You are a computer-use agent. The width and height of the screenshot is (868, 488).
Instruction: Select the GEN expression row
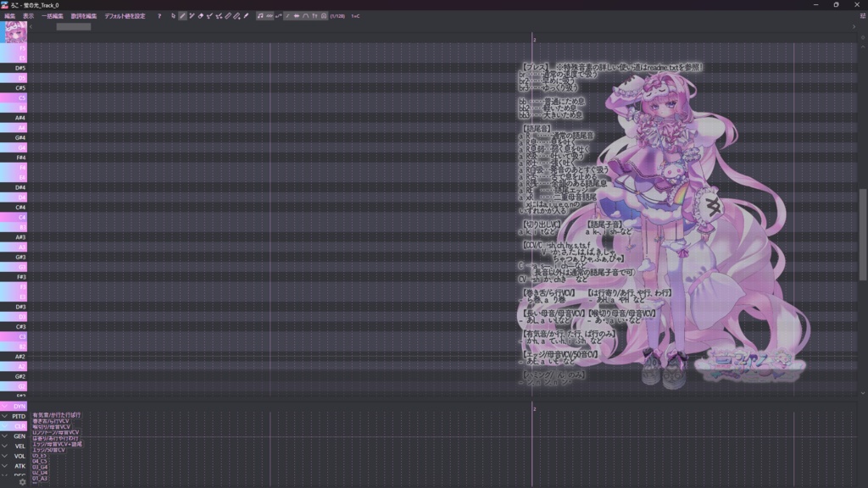14,436
